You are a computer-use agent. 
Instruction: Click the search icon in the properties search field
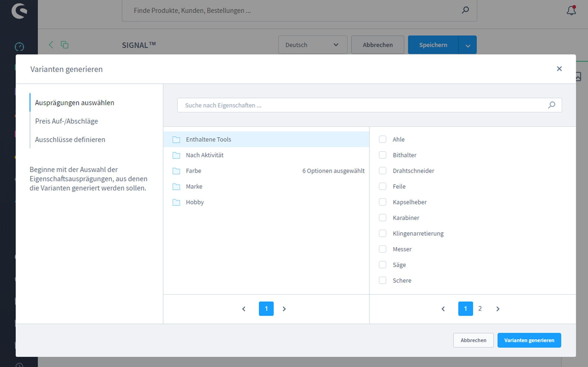[552, 105]
